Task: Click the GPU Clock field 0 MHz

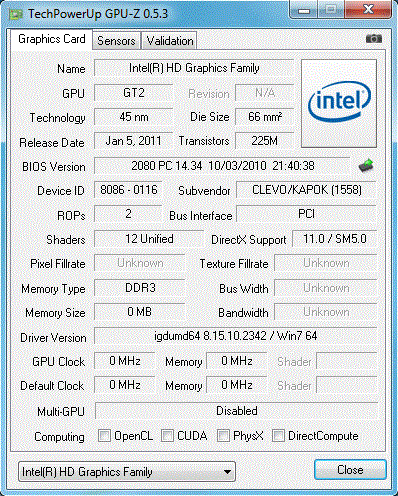Action: 125,361
